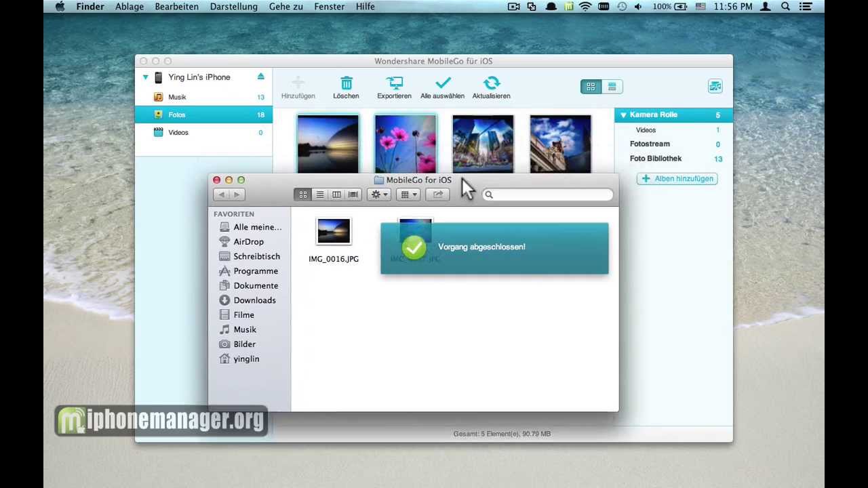This screenshot has height=488, width=868.
Task: Click the user account icon in menu bar
Action: tap(766, 7)
